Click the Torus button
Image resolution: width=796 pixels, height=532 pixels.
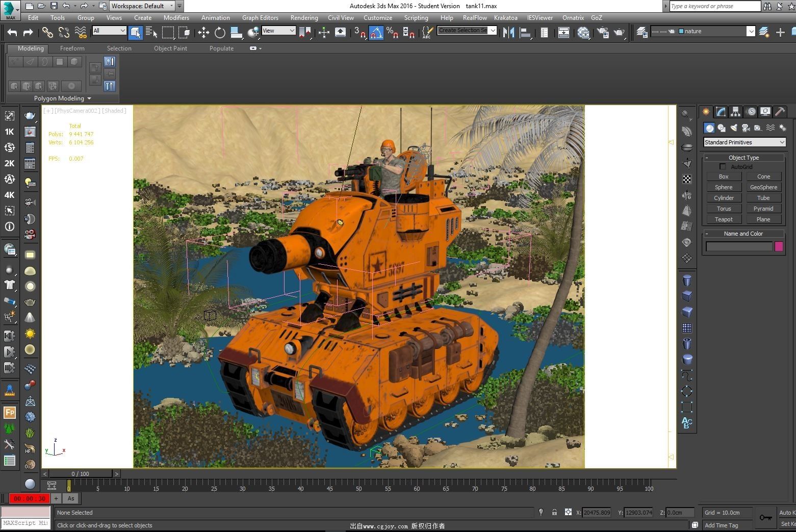[724, 209]
